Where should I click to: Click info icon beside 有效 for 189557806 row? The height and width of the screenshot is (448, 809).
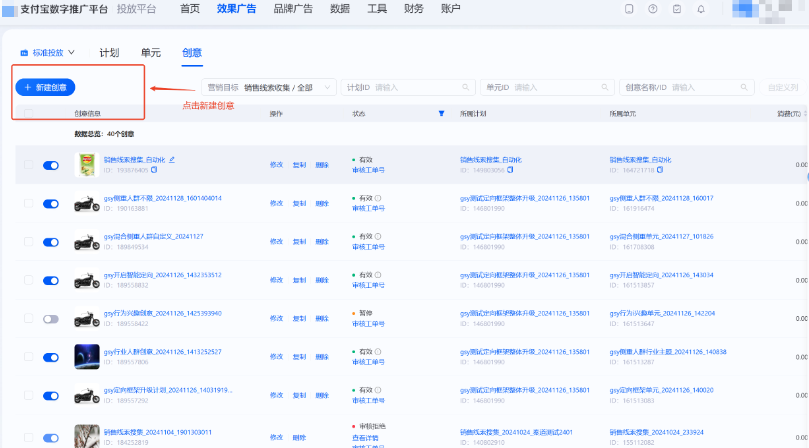point(378,352)
